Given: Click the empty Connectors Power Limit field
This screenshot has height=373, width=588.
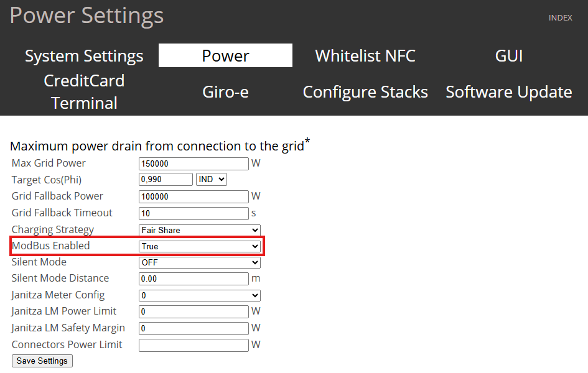Looking at the screenshot, I should click(x=194, y=345).
